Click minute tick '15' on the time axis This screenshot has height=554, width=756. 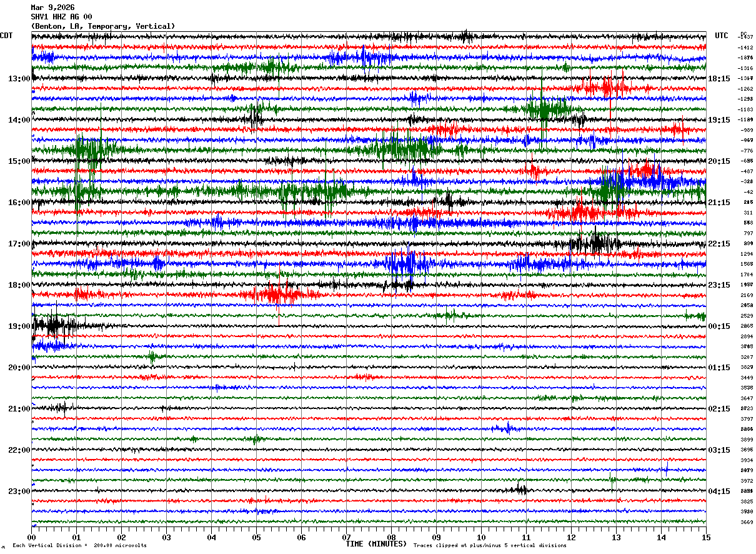706,537
